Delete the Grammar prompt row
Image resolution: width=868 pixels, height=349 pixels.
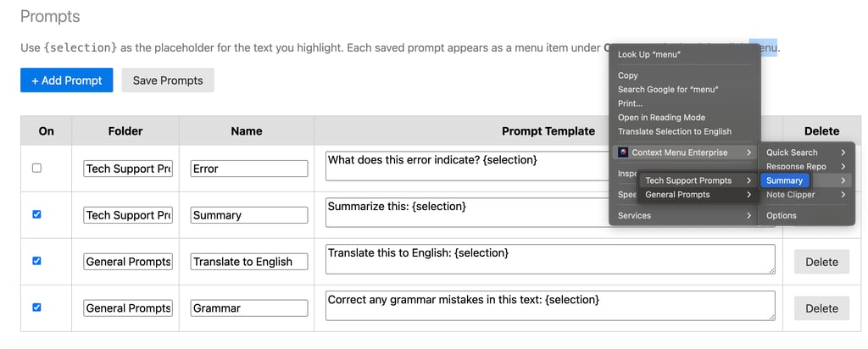[x=821, y=308]
